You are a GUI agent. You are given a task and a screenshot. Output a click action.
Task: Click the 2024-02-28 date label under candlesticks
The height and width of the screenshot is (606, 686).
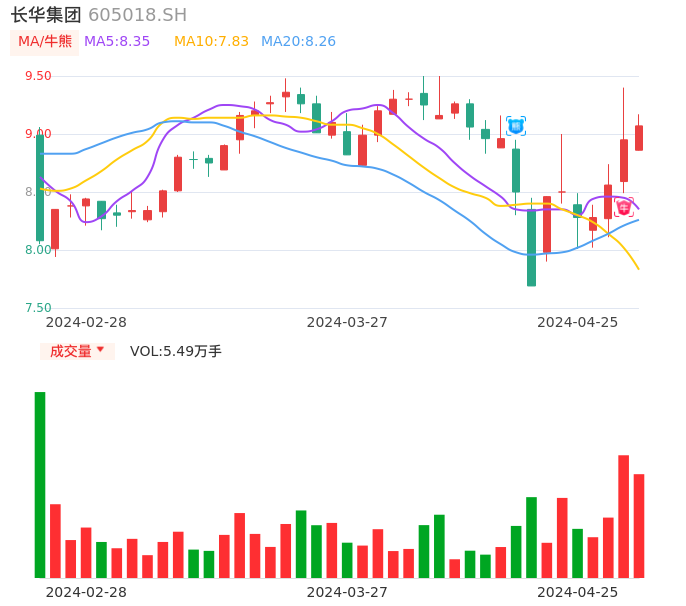click(86, 322)
